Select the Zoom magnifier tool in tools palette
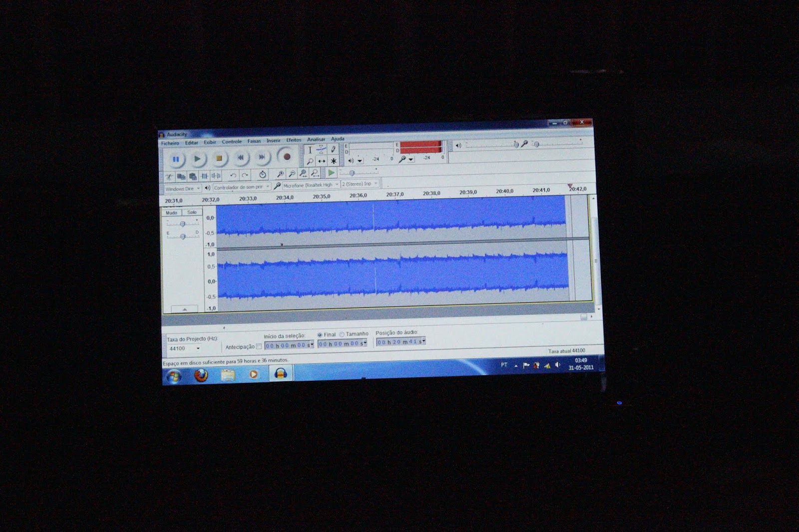The height and width of the screenshot is (532, 799). (x=310, y=161)
